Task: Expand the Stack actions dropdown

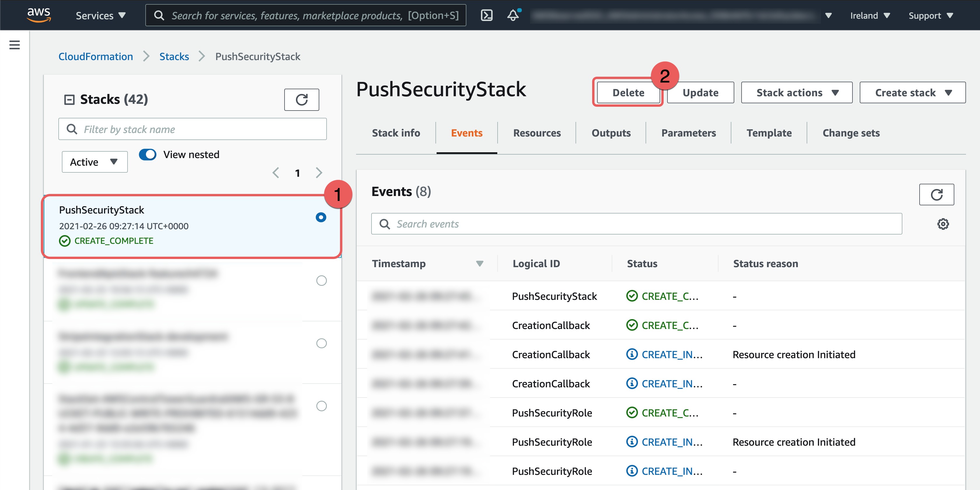Action: [797, 92]
